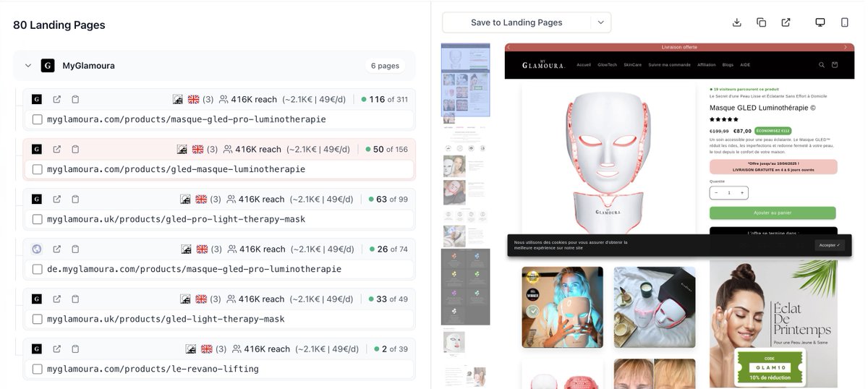This screenshot has height=389, width=868.
Task: Click clipboard icon in le-revano-lifting row
Action: coord(75,349)
